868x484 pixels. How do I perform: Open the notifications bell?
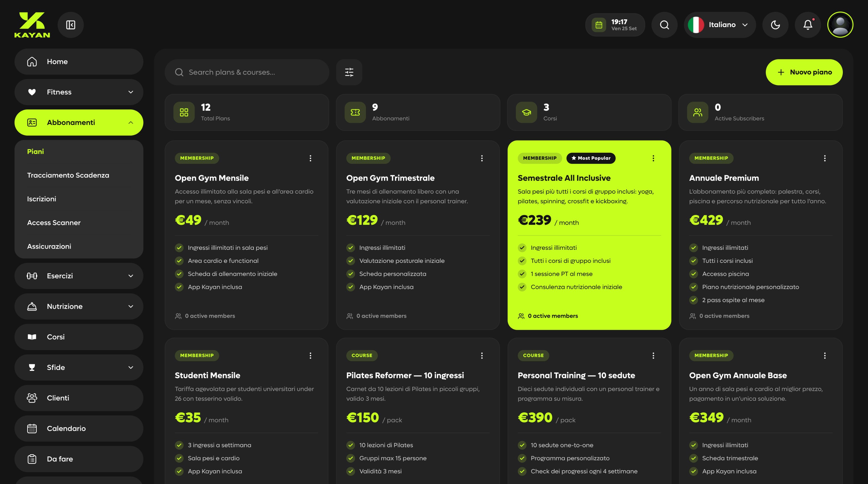tap(808, 25)
